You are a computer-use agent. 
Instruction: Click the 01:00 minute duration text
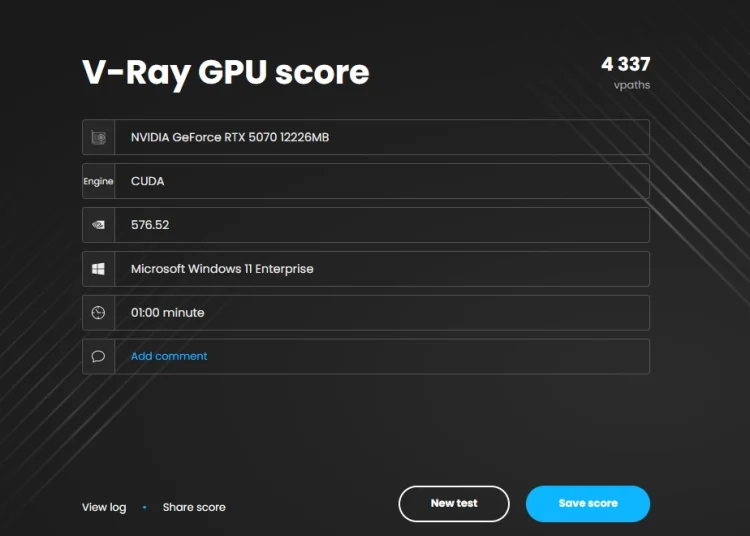[x=167, y=313]
